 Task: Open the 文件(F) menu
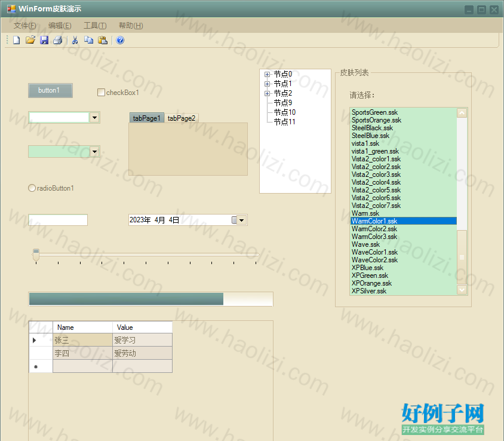(x=24, y=26)
